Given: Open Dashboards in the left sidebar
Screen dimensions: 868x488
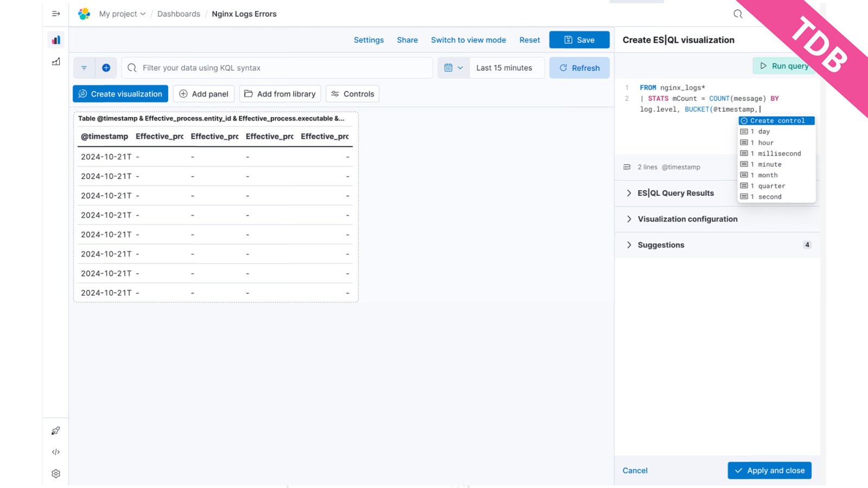Looking at the screenshot, I should [x=56, y=40].
